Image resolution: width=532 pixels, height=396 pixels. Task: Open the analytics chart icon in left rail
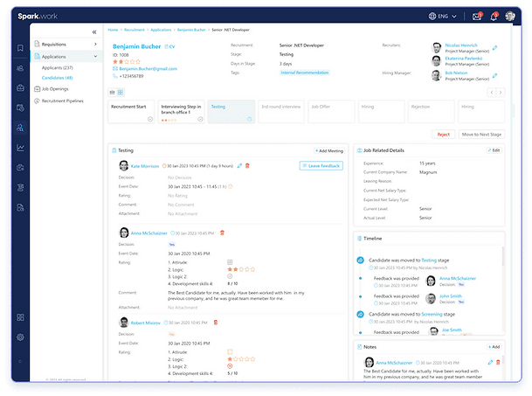(20, 148)
